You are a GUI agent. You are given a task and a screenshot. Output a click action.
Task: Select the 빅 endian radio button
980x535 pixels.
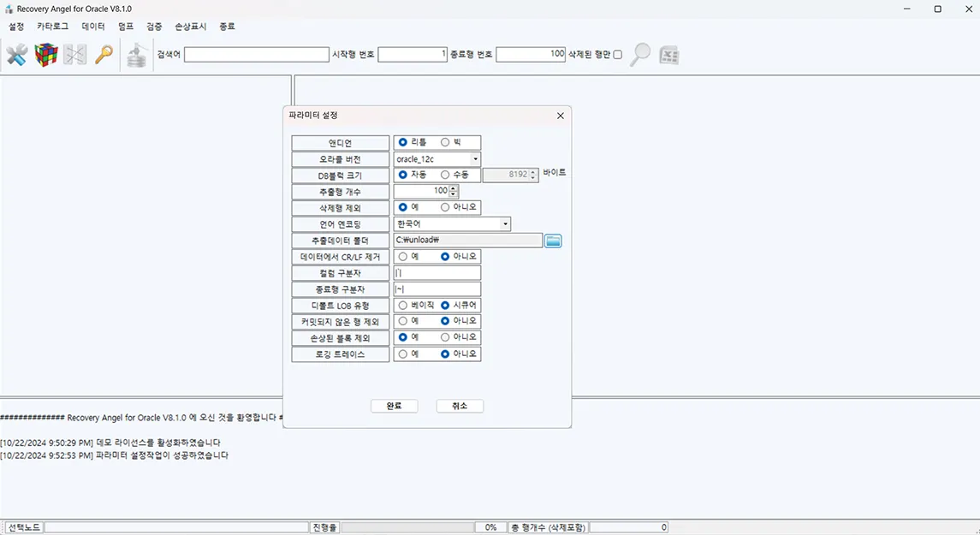tap(445, 143)
